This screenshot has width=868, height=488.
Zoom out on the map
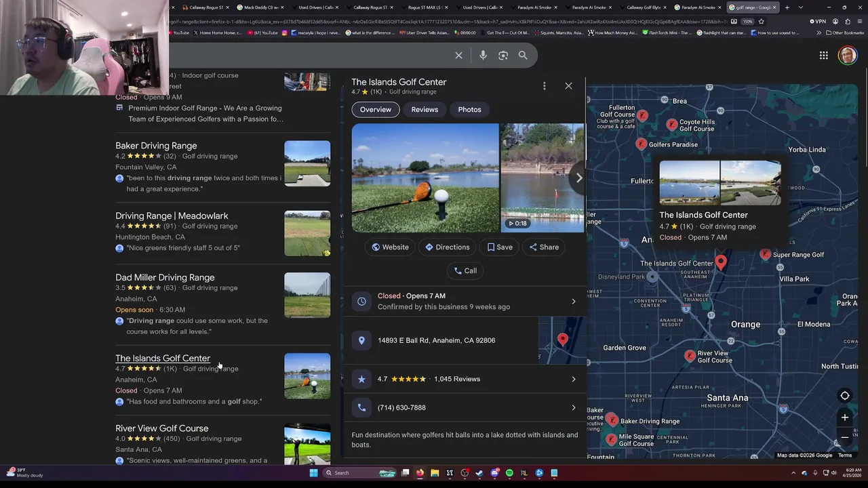845,437
